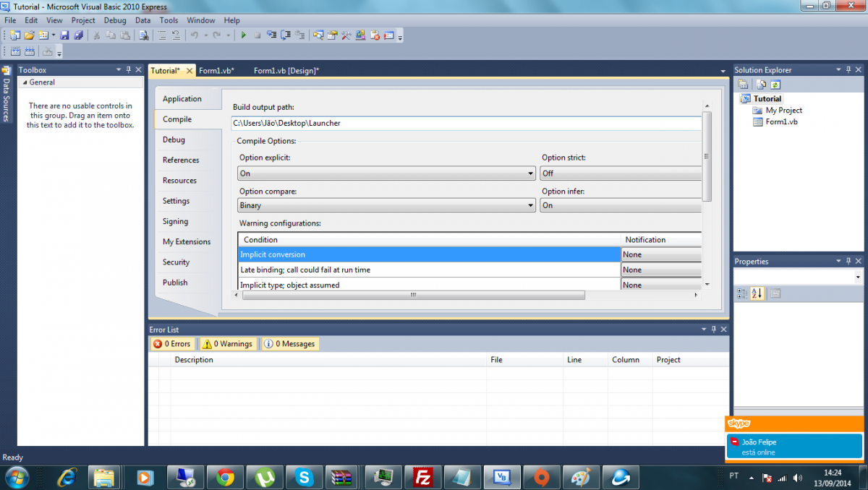Click the Undo arrow icon

pos(194,35)
